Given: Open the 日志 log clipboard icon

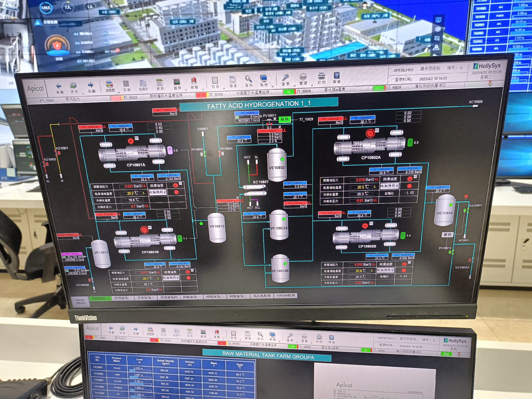Looking at the screenshot, I should click(x=215, y=80).
